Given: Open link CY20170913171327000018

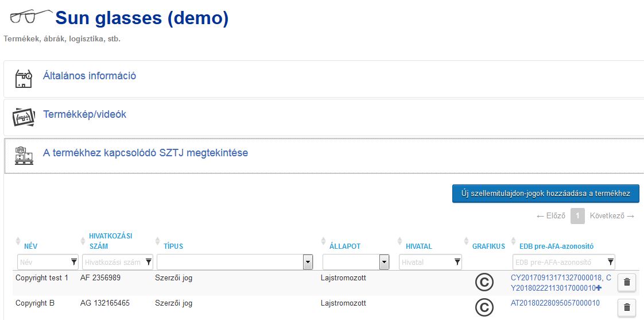Looking at the screenshot, I should (556, 278).
